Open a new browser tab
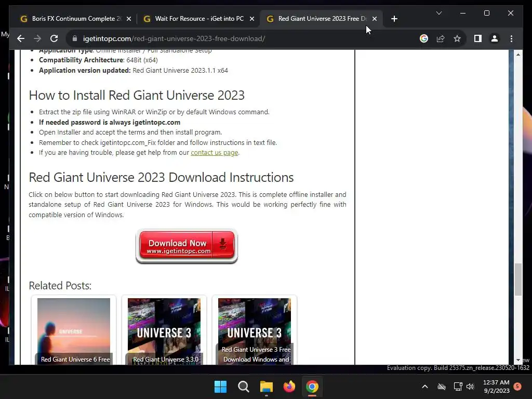This screenshot has width=532, height=399. [x=394, y=19]
